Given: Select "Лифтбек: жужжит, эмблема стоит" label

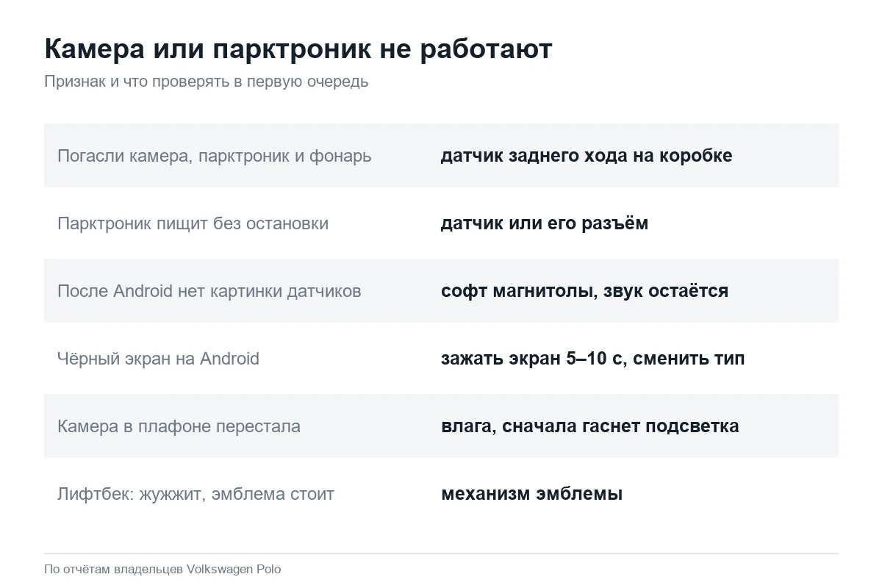Looking at the screenshot, I should [196, 494].
